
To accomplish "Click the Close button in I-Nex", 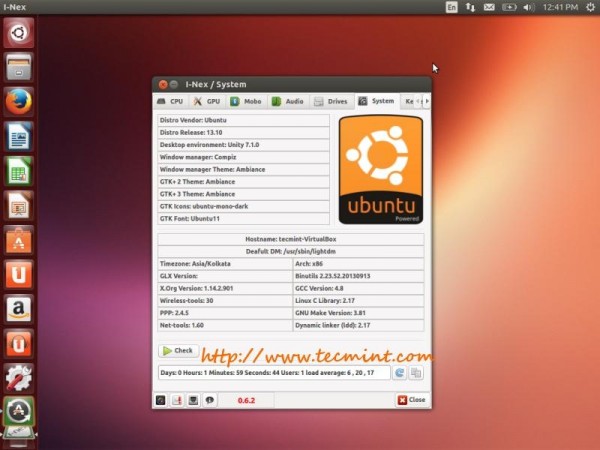I will 412,400.
